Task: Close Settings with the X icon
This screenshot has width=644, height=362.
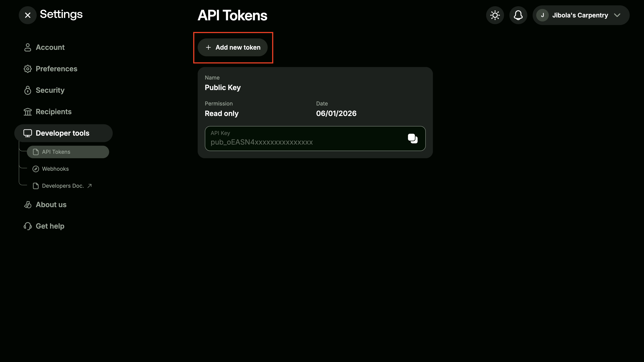Action: [x=28, y=15]
